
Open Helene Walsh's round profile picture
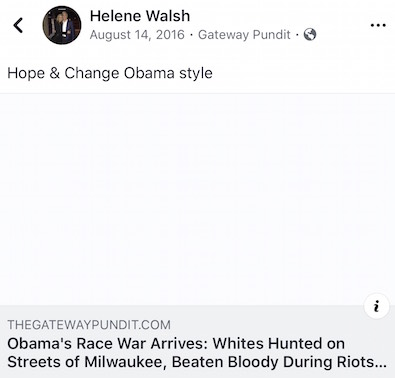(62, 25)
